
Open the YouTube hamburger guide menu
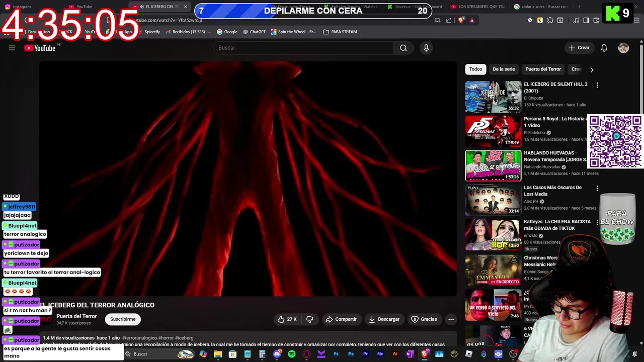[x=12, y=48]
